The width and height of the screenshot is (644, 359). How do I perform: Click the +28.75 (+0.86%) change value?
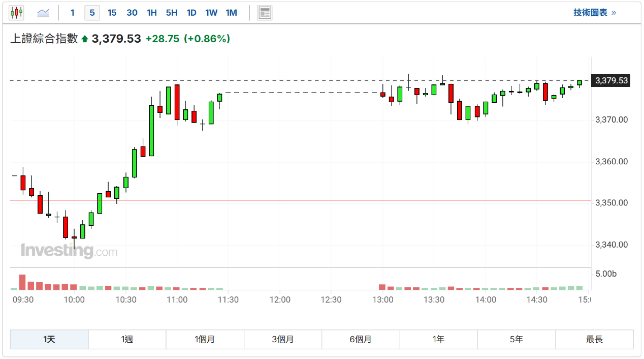point(188,39)
